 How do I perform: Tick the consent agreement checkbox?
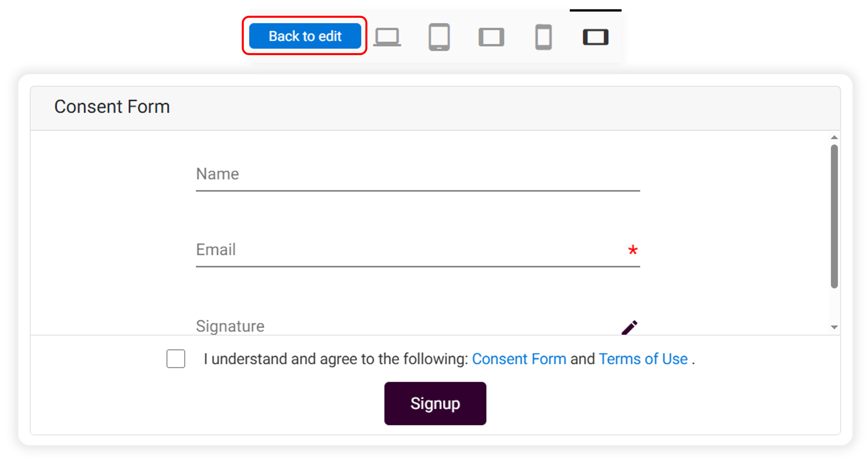(175, 359)
